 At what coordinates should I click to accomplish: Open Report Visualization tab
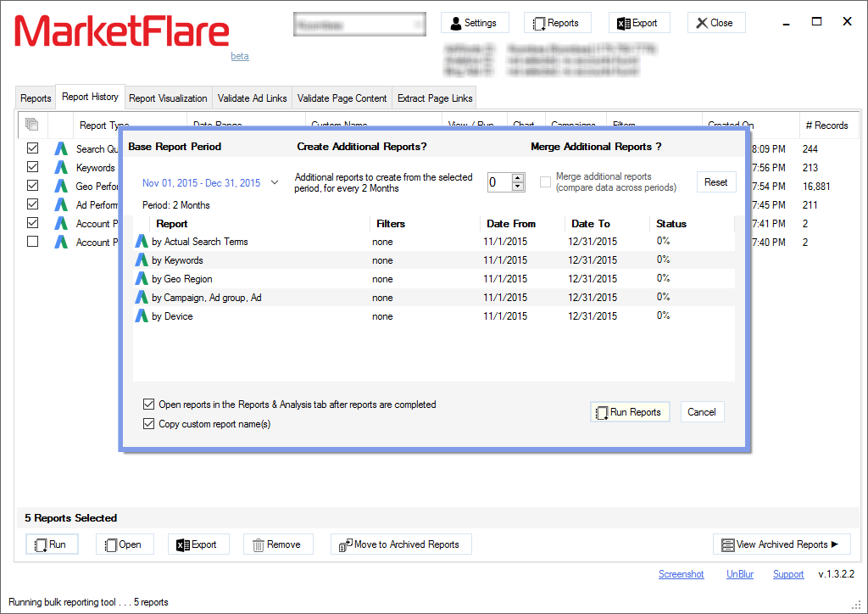pyautogui.click(x=168, y=98)
